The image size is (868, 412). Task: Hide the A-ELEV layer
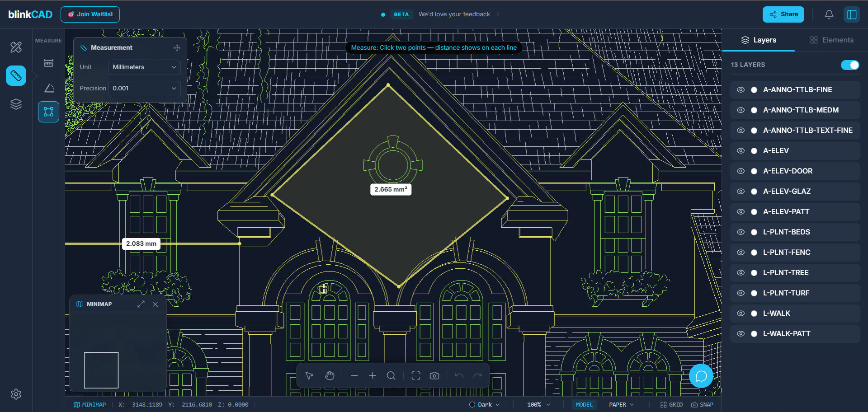click(741, 151)
